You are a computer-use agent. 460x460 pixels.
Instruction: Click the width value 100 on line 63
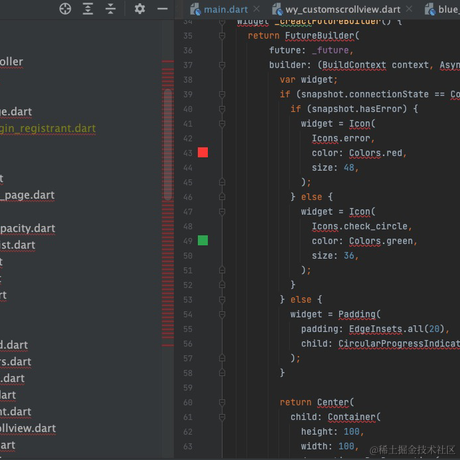(346, 446)
